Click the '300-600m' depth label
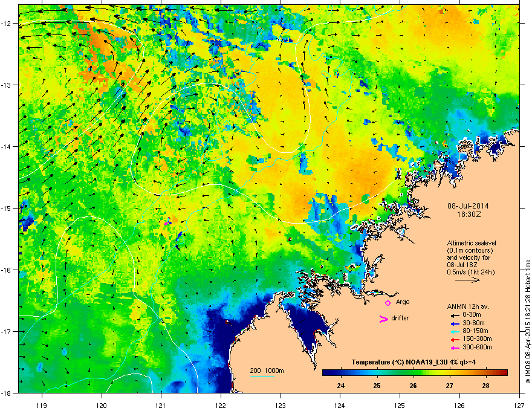The image size is (532, 411). [x=477, y=348]
